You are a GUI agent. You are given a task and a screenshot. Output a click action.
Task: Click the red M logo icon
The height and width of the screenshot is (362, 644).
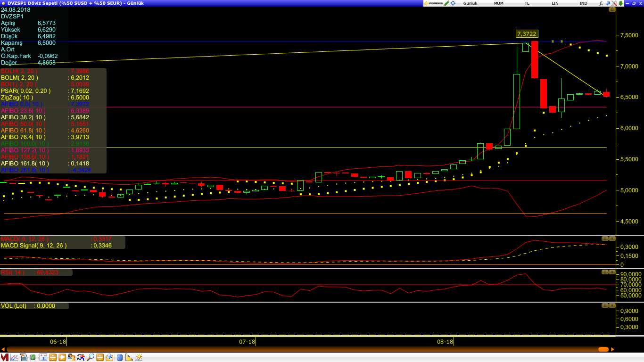pos(4,357)
